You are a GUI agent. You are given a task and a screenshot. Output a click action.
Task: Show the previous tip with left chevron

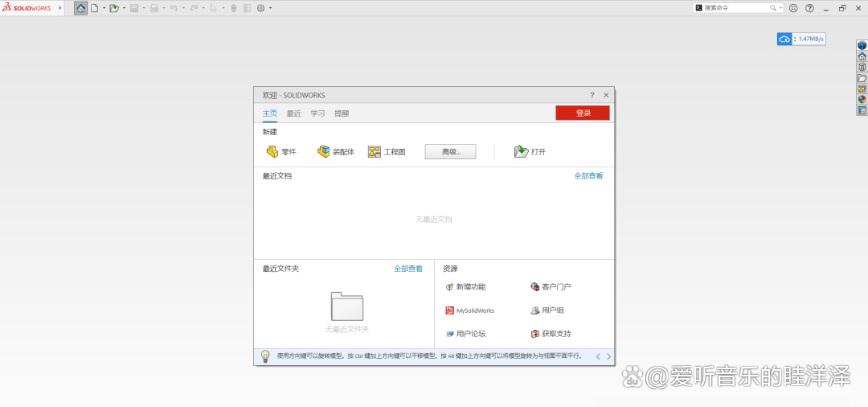[x=599, y=356]
